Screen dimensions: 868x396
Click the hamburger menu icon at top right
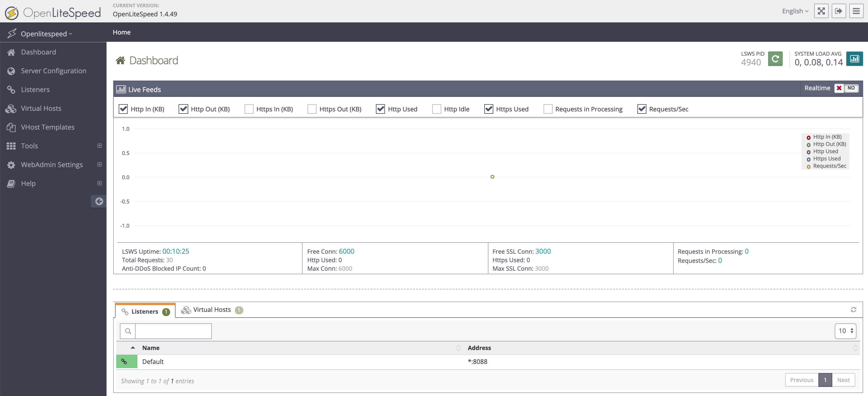tap(856, 11)
